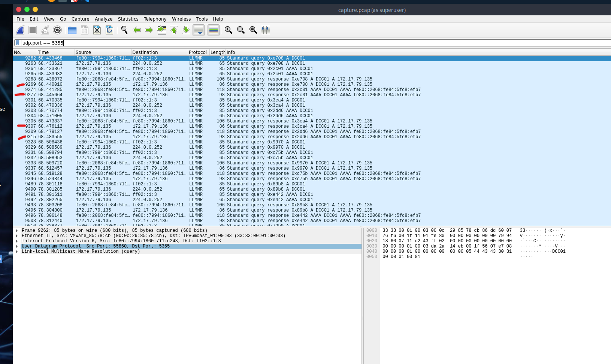
Task: Select packet number 9263
Action: click(312, 63)
